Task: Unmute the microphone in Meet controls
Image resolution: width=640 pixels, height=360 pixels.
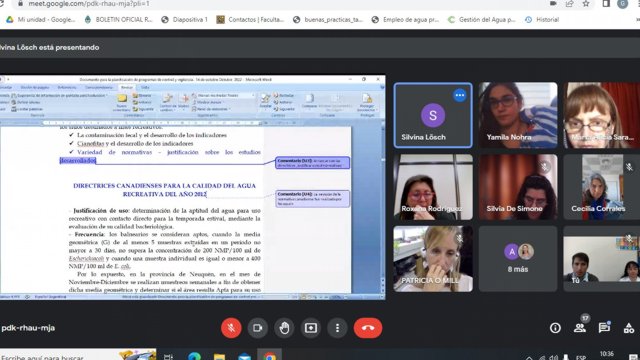Action: [231, 328]
